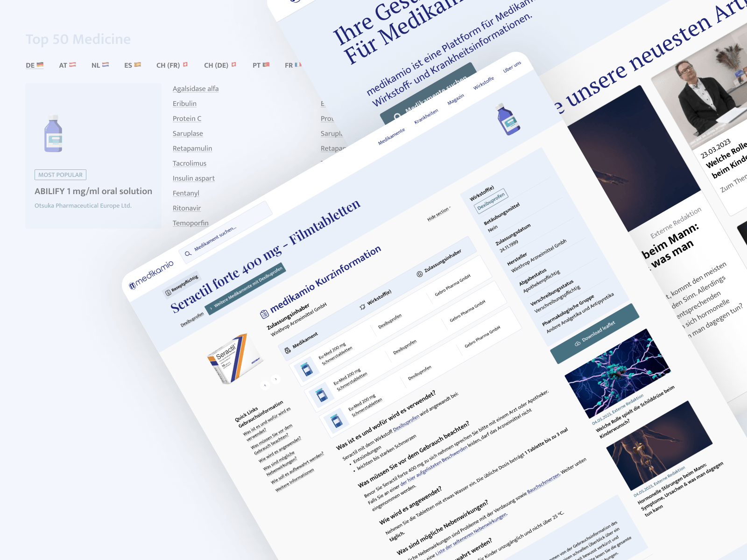Click the second Eu-Med 200 mg bottle icon
747x560 pixels.
click(322, 395)
